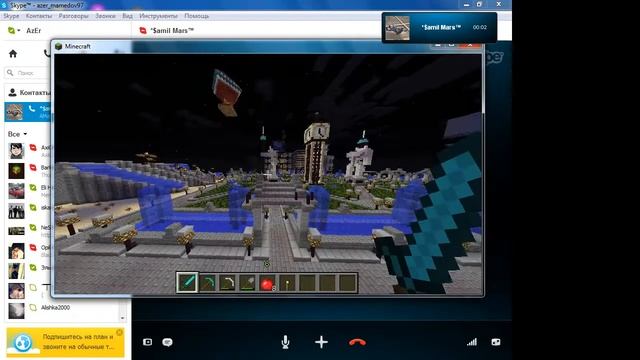Click the phone call icon beside home
This screenshot has height=360, width=640.
pyautogui.click(x=47, y=53)
